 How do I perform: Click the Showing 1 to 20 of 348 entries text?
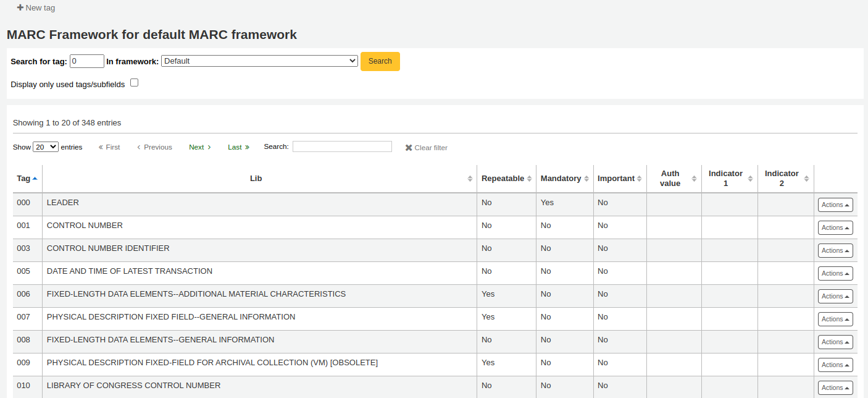67,123
